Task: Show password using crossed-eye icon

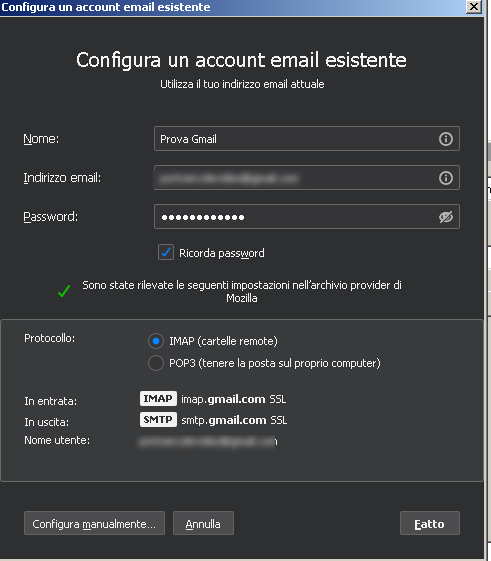Action: (446, 217)
